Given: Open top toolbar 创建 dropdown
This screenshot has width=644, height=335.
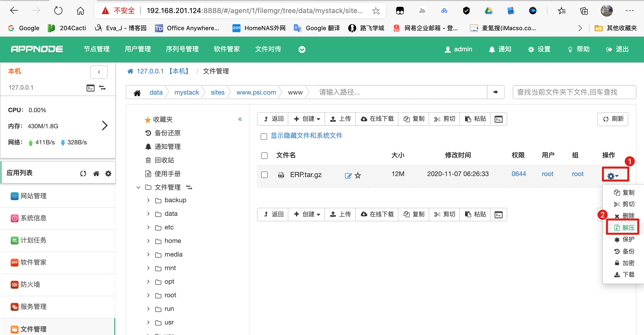Looking at the screenshot, I should [307, 119].
